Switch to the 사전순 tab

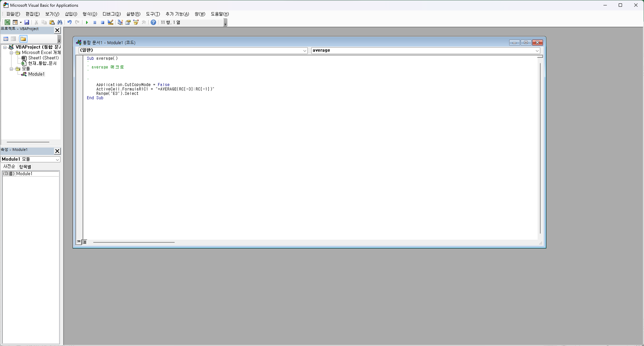coord(9,166)
